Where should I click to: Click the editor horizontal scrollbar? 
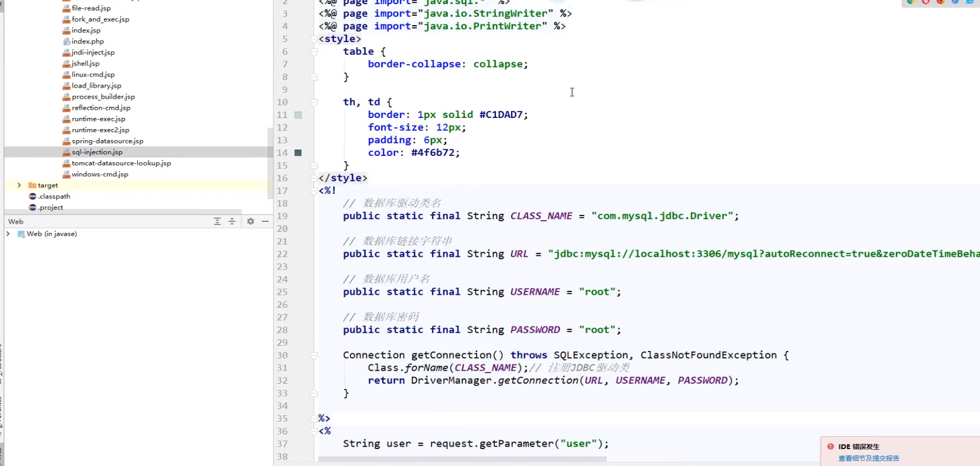[x=462, y=459]
